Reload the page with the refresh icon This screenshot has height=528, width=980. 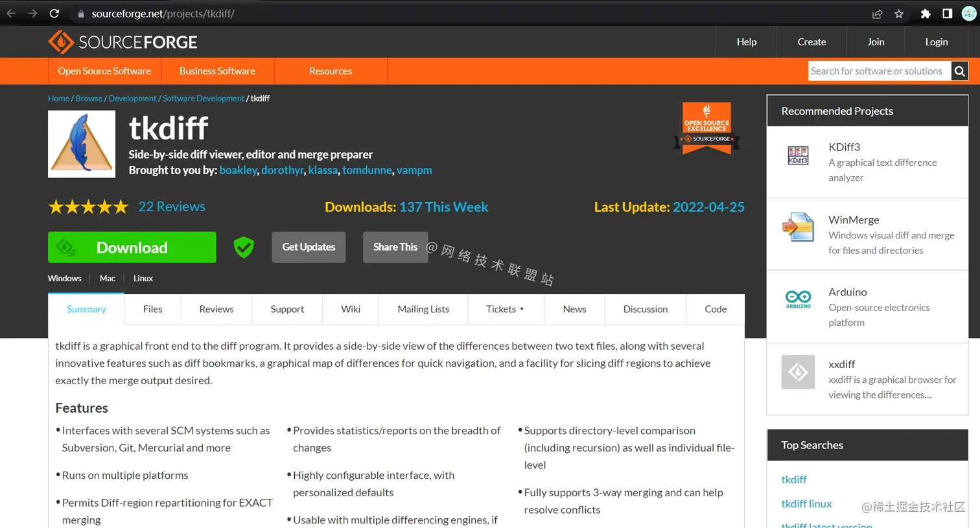click(x=54, y=14)
